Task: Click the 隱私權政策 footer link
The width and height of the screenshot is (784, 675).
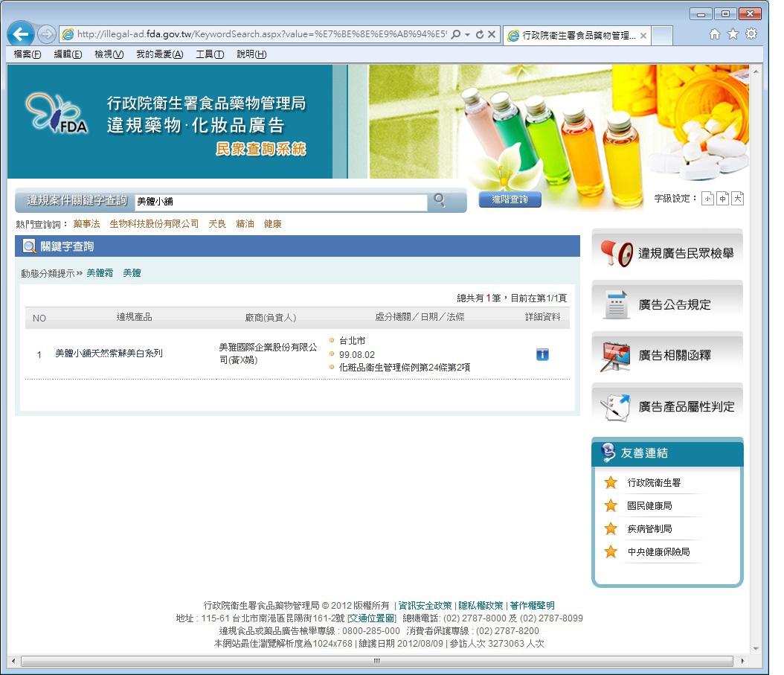Action: (x=481, y=606)
